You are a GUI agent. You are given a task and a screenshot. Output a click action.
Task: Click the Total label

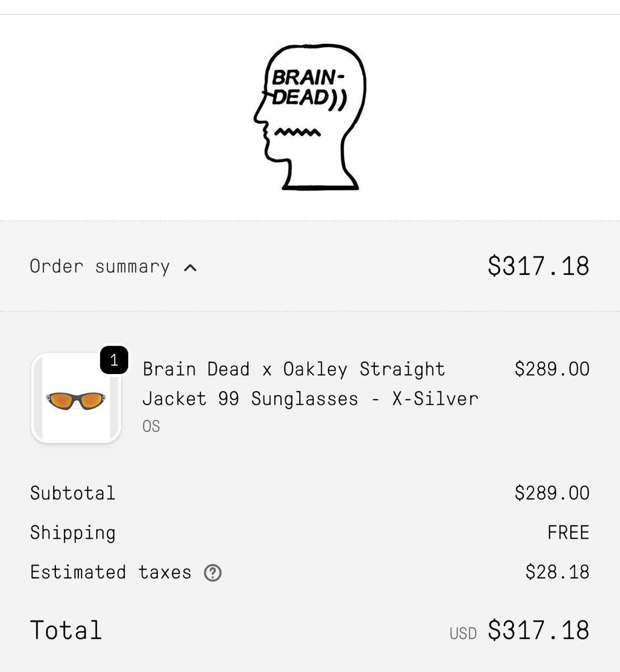(x=66, y=630)
